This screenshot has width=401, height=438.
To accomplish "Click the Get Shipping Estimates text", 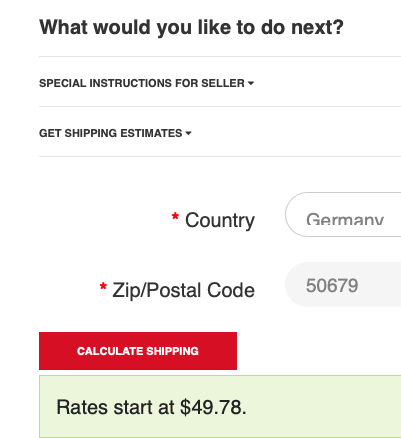I will (111, 133).
